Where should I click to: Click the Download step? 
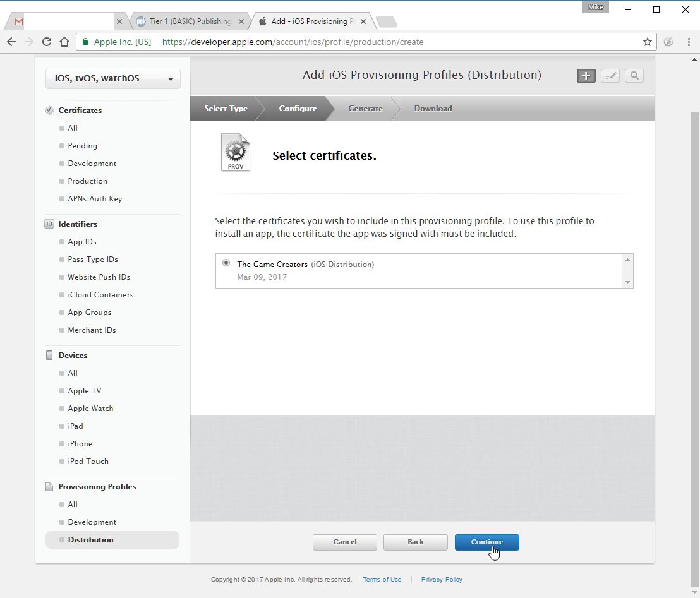(433, 109)
